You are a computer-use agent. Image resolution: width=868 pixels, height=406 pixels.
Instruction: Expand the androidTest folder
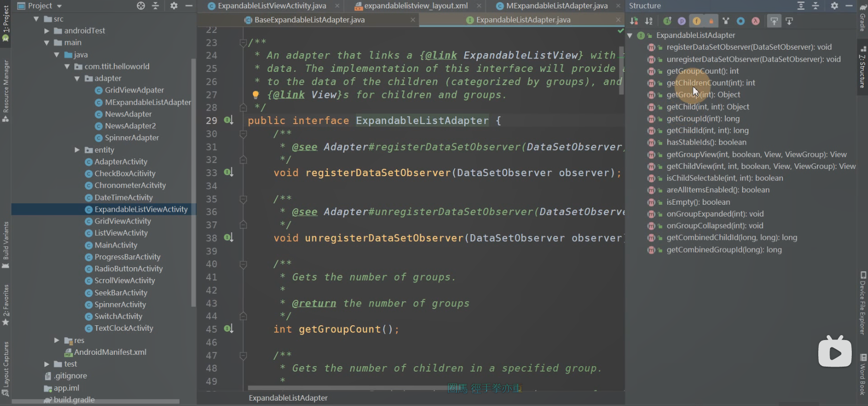tap(47, 31)
